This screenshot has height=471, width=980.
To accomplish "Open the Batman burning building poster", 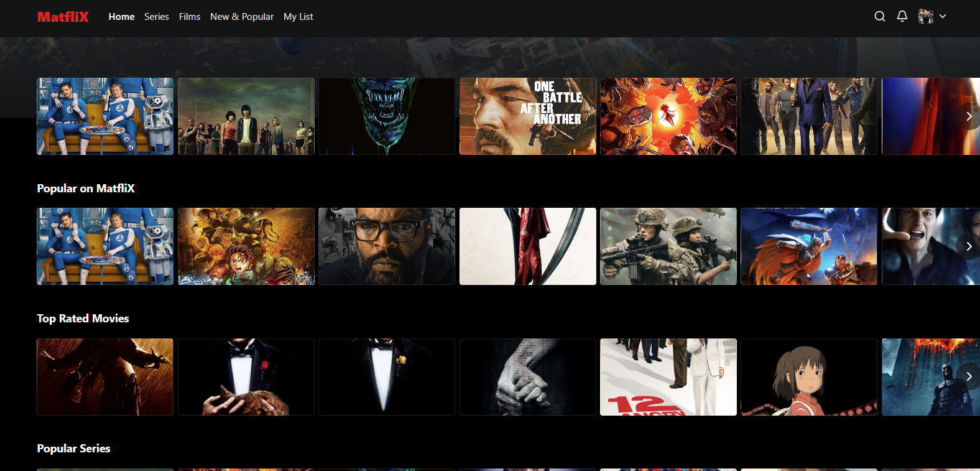I will click(x=931, y=377).
